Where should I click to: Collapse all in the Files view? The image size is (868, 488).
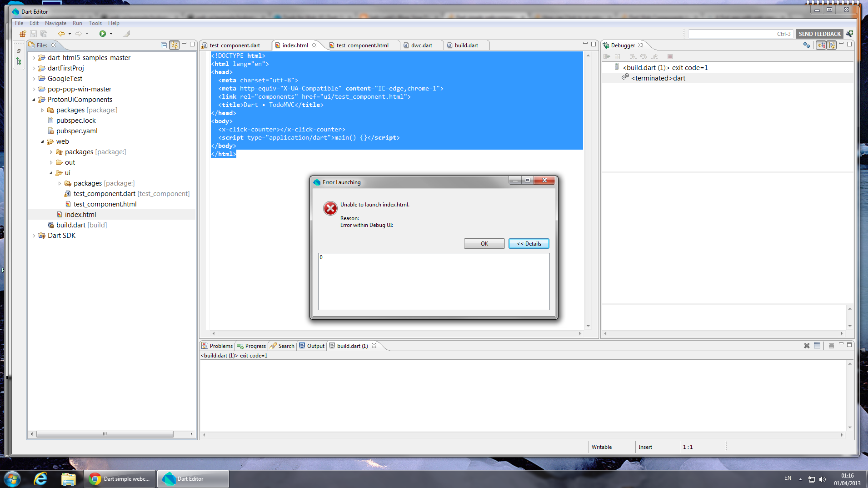tap(164, 45)
